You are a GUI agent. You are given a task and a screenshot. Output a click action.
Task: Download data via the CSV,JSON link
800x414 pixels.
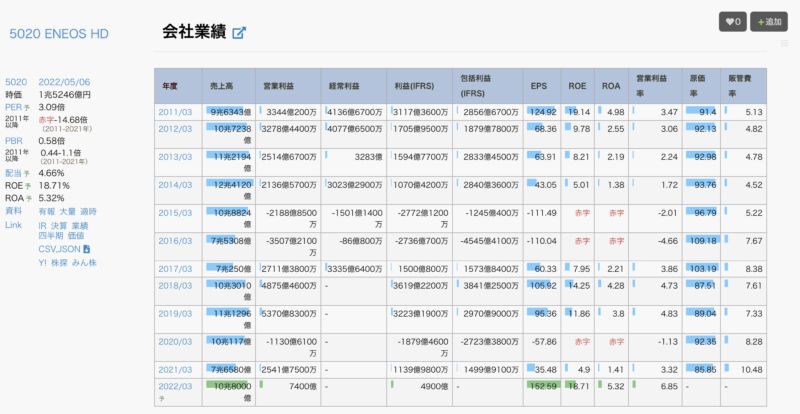tap(59, 249)
